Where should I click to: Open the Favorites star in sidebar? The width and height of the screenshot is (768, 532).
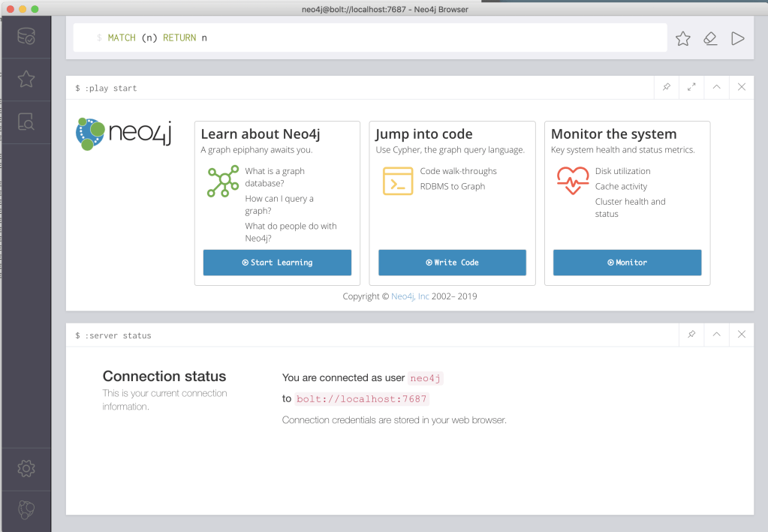(x=26, y=79)
